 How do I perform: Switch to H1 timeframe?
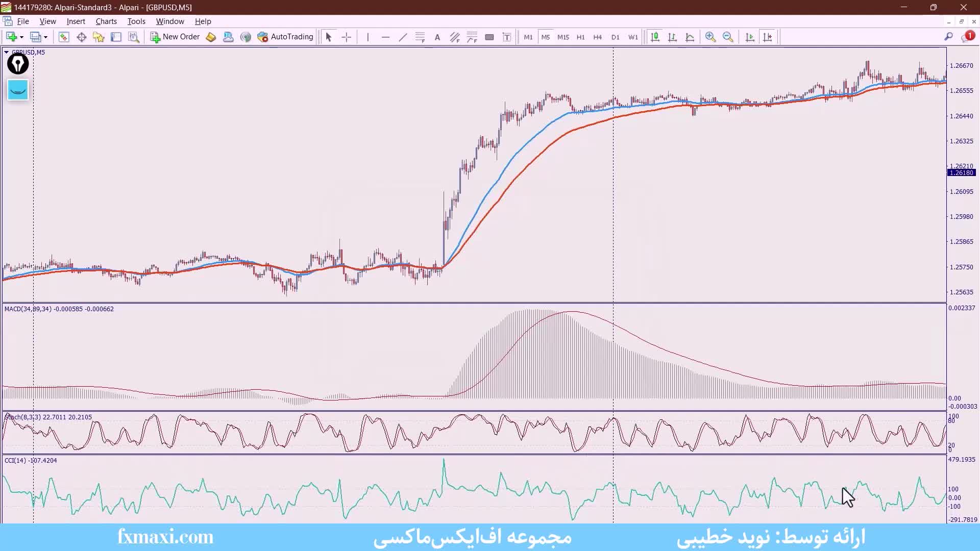580,37
